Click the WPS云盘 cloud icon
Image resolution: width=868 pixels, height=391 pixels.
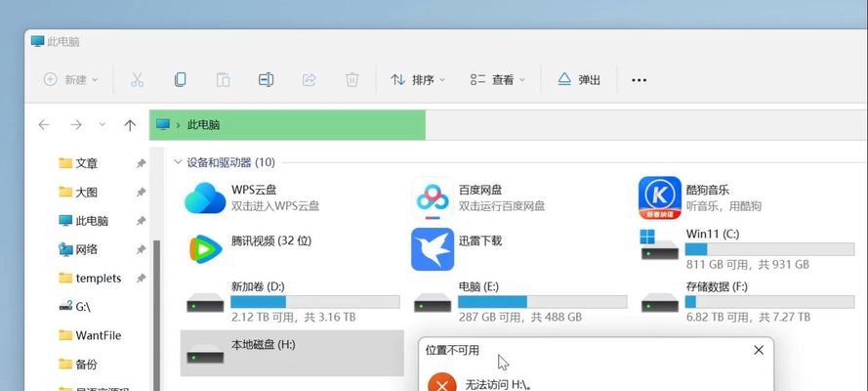[205, 197]
